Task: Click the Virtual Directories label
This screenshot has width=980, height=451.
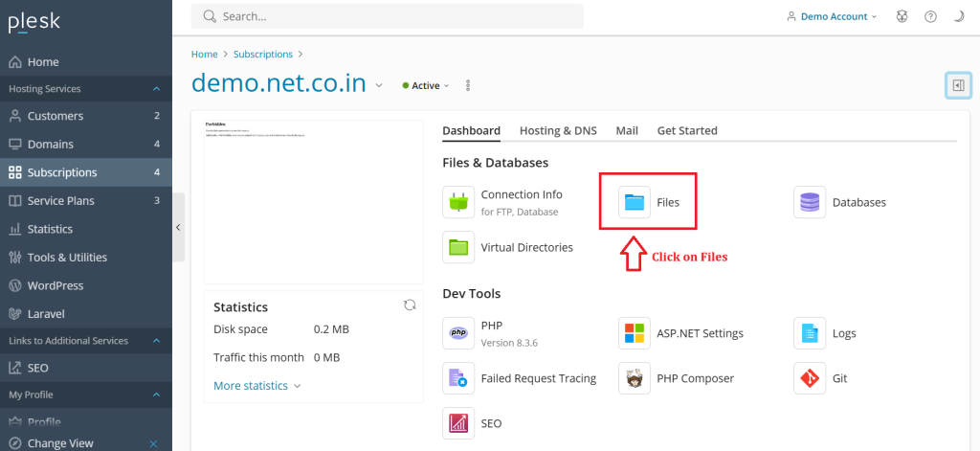Action: [527, 248]
